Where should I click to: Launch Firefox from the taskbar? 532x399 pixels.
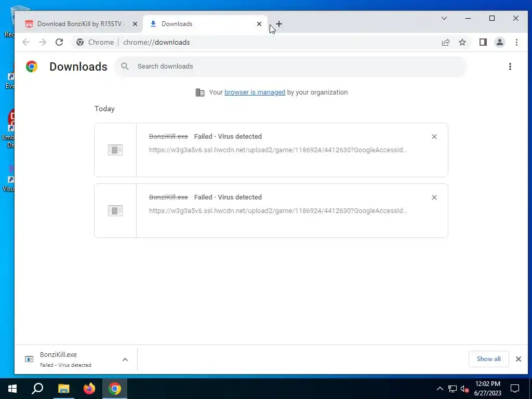click(x=89, y=389)
